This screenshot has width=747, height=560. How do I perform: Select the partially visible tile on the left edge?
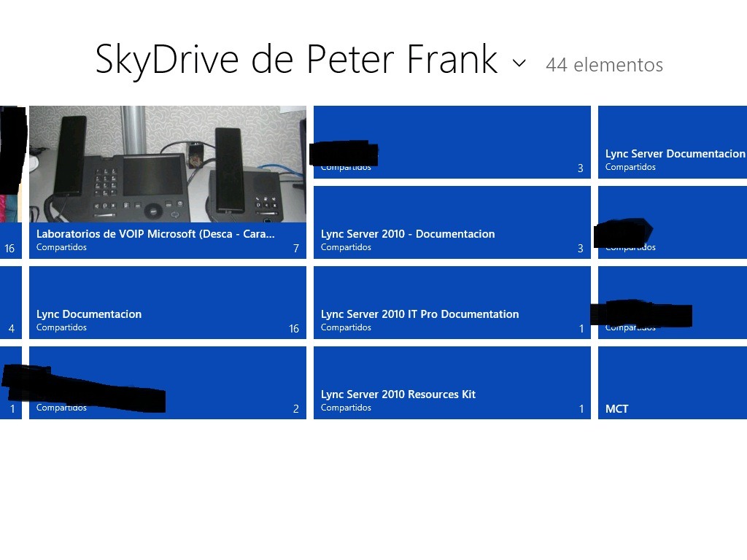[11, 182]
